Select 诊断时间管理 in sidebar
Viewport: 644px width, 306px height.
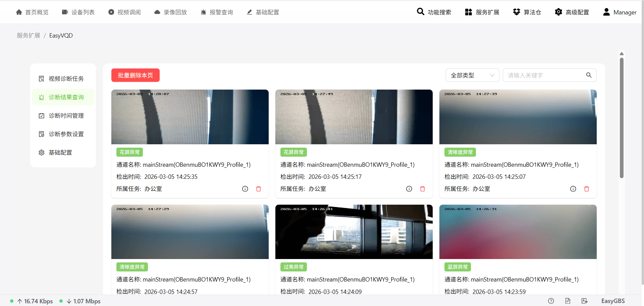[x=63, y=115]
